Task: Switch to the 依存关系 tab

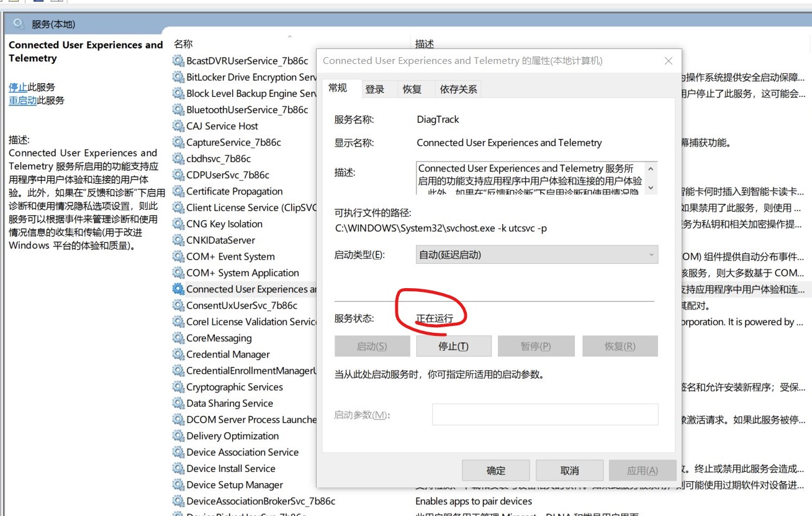Action: [x=458, y=89]
